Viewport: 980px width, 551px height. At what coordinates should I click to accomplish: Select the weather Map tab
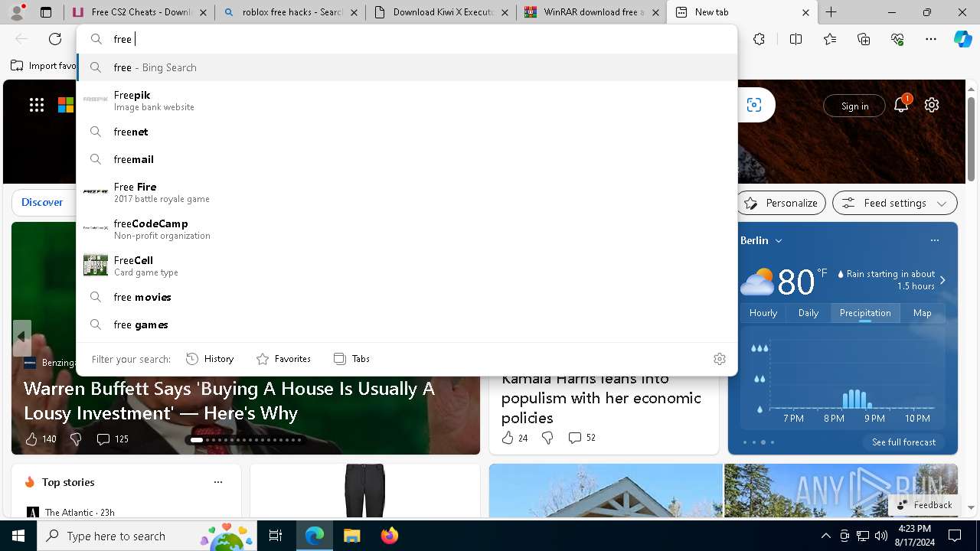923,313
